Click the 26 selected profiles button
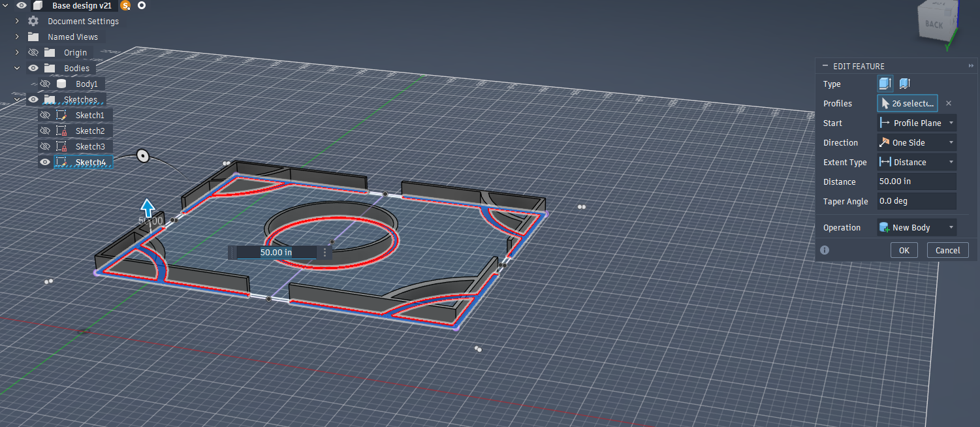 908,103
